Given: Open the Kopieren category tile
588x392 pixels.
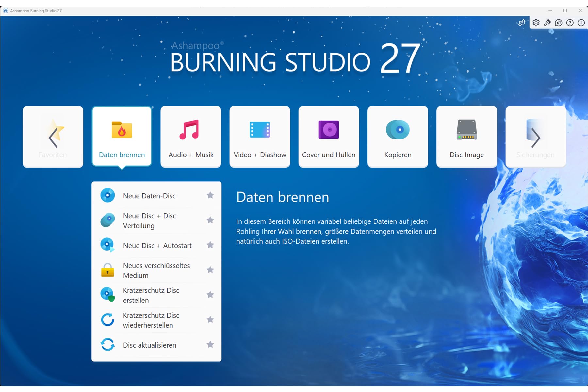Looking at the screenshot, I should (x=398, y=137).
